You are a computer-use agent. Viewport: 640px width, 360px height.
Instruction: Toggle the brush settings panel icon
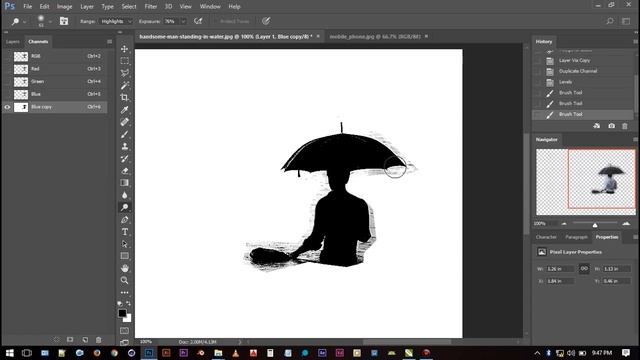coord(64,21)
